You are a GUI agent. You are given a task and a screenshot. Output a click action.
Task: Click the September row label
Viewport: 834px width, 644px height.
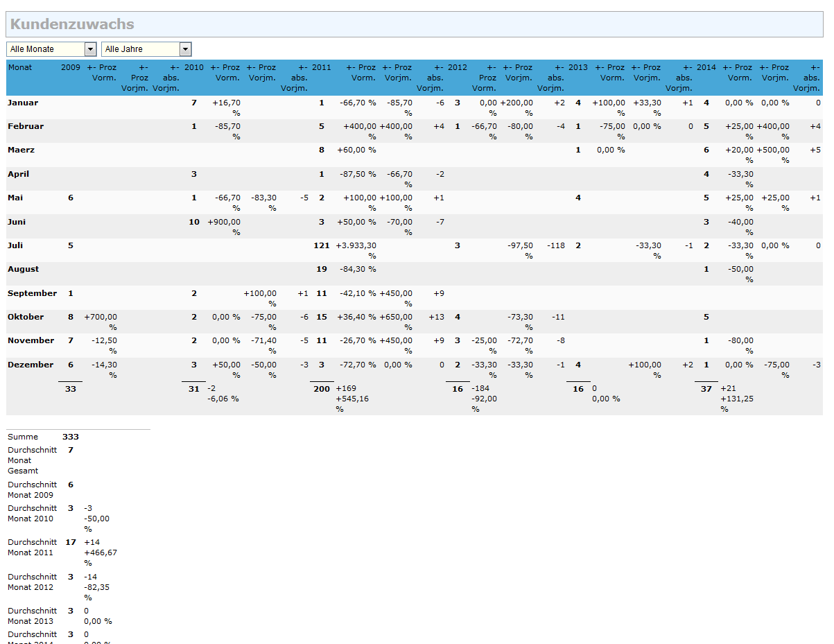point(32,293)
